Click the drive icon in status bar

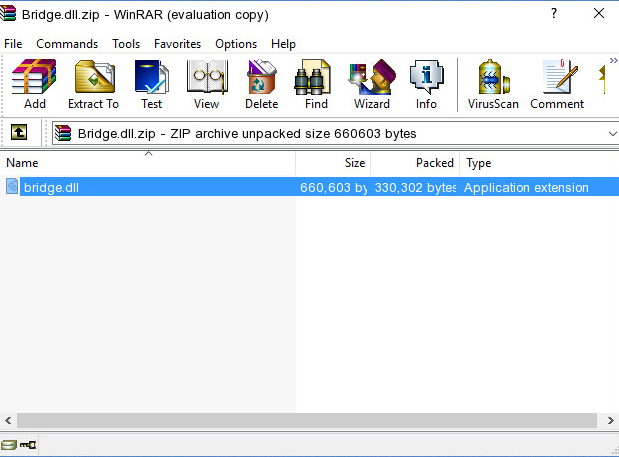tap(9, 445)
